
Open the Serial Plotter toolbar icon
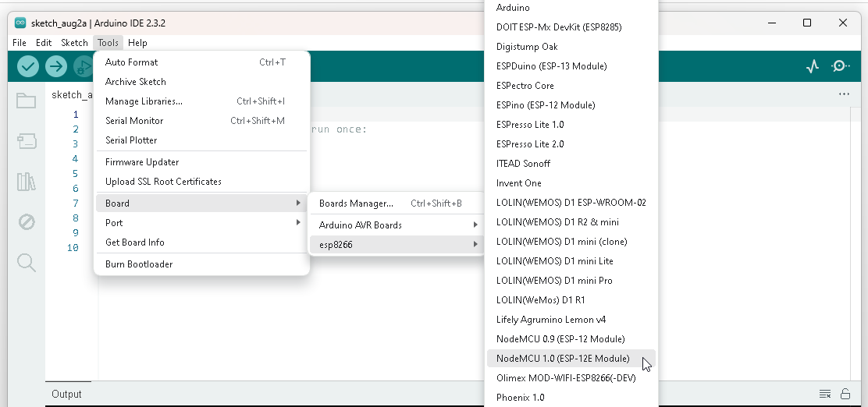(x=813, y=67)
